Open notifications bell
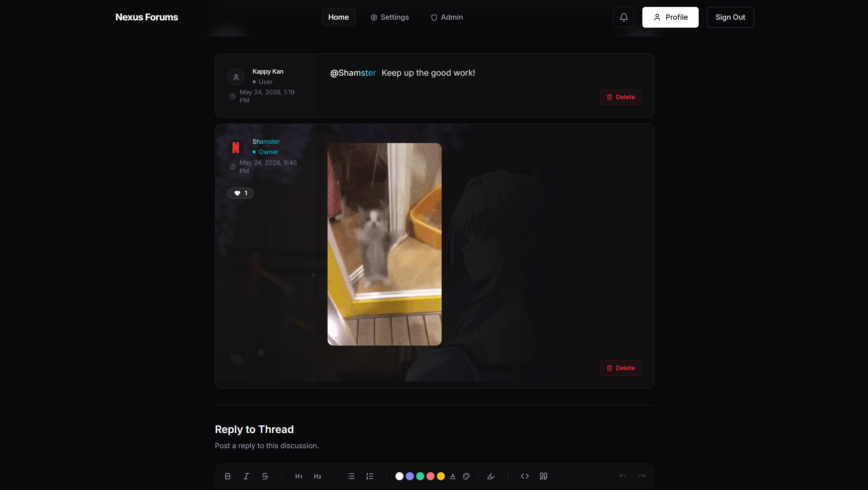 click(x=623, y=17)
